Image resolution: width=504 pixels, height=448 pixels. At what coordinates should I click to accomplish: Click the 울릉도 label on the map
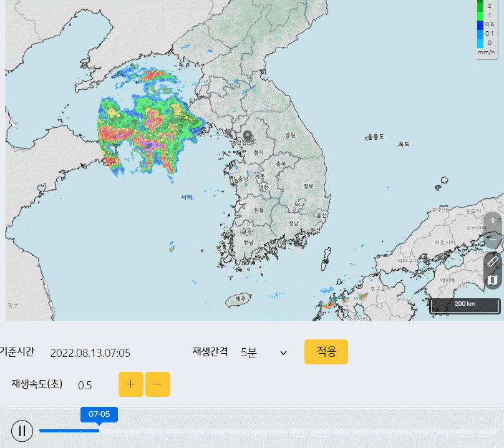(376, 137)
